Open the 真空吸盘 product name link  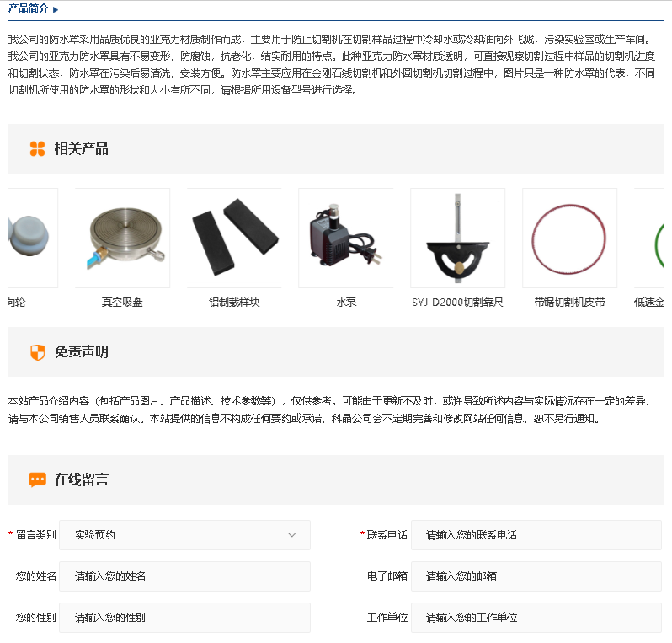click(122, 302)
